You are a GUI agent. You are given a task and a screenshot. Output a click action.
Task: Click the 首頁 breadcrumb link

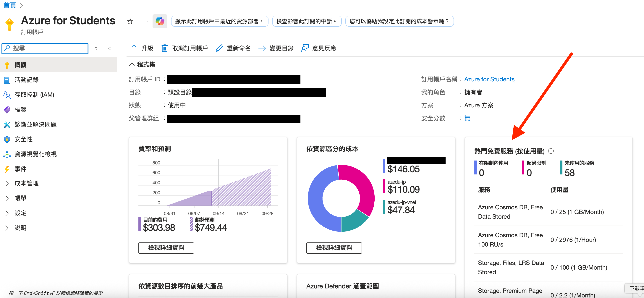click(x=10, y=5)
